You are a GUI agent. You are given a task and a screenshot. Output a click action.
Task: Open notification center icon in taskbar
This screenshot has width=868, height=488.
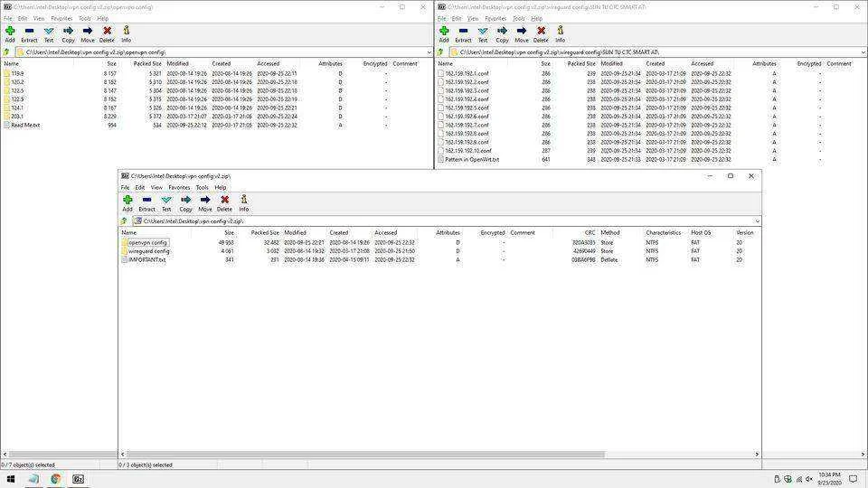[854, 479]
